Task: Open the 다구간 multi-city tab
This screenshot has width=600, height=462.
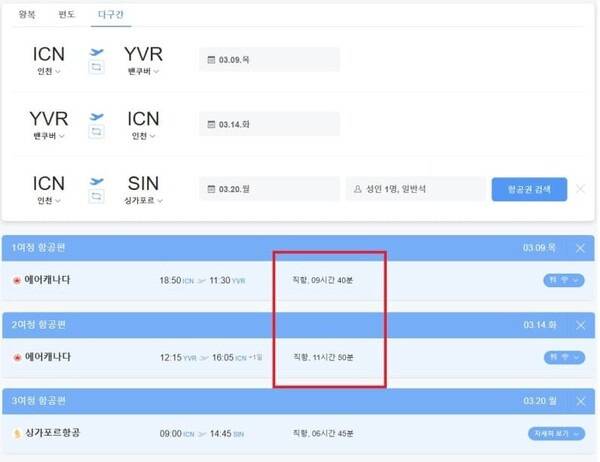Action: (110, 16)
